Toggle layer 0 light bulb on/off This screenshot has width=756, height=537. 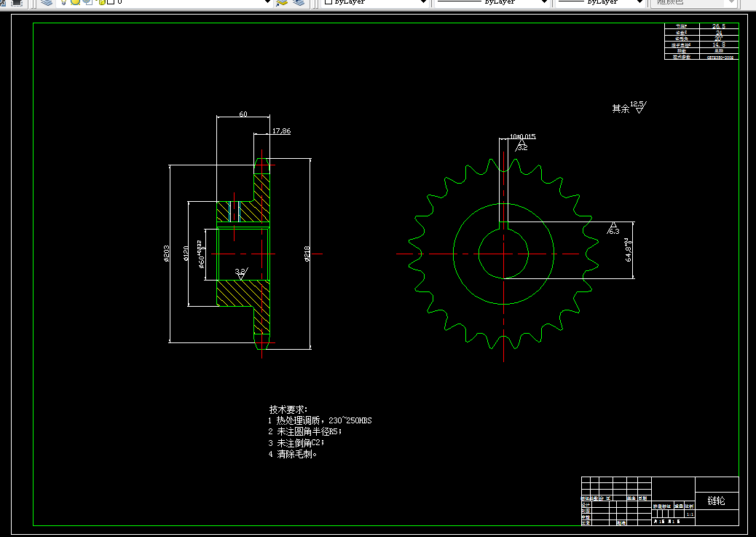(63, 2)
